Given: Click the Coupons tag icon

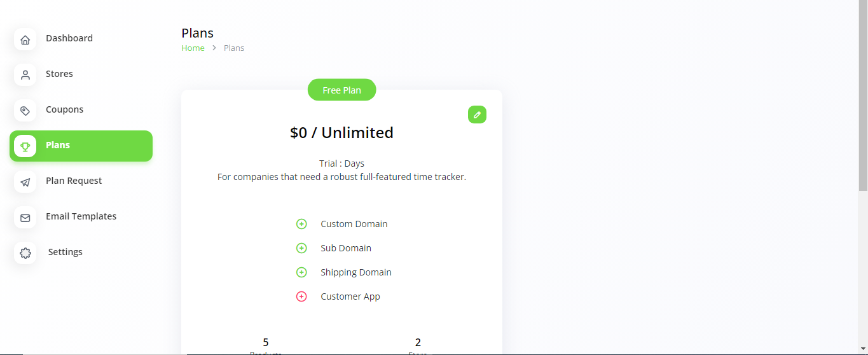Looking at the screenshot, I should point(25,111).
